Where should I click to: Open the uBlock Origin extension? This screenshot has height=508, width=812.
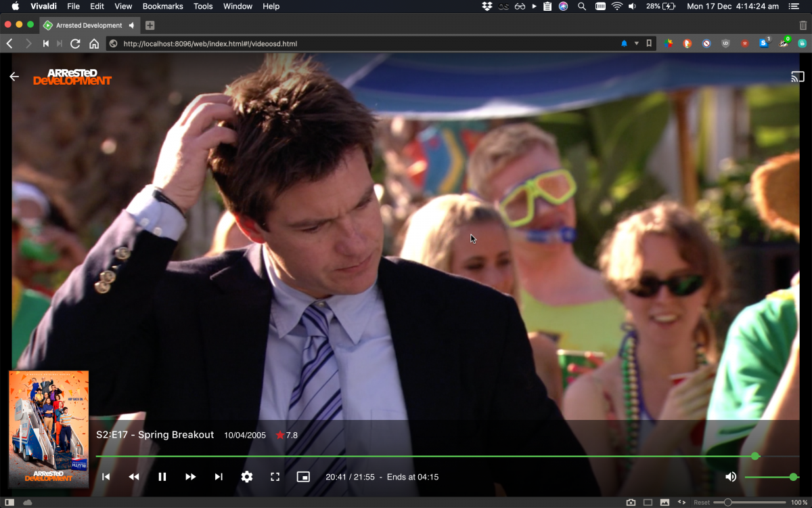click(725, 43)
